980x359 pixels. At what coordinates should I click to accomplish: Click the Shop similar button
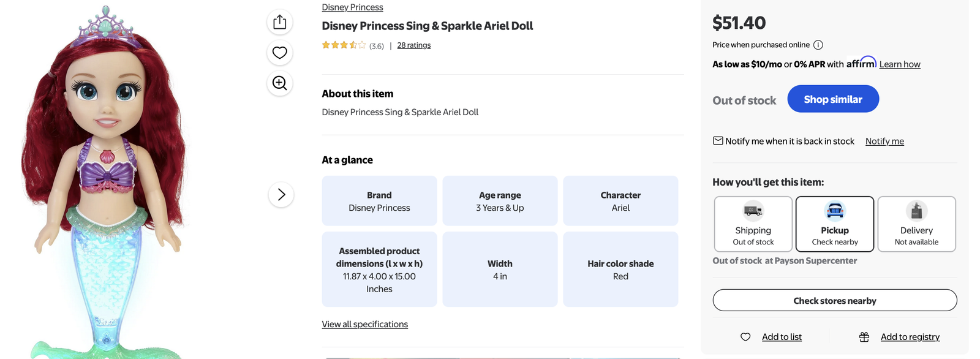tap(833, 99)
